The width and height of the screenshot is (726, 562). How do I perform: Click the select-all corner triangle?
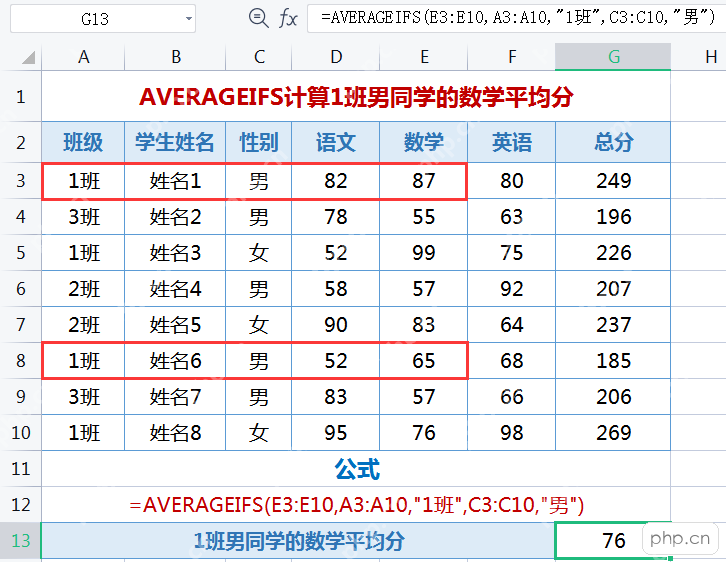point(28,57)
